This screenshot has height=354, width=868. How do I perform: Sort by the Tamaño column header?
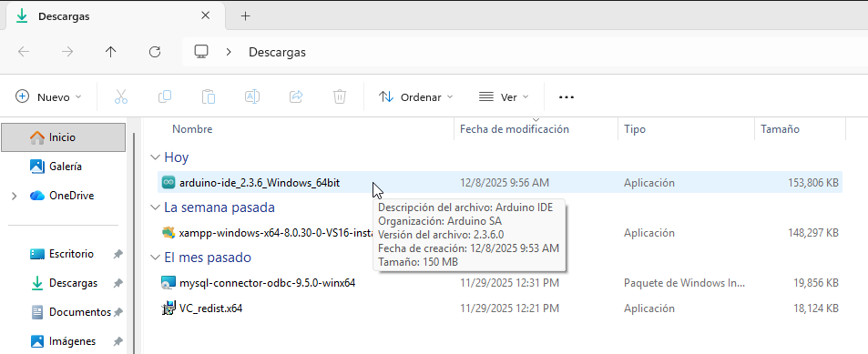780,129
